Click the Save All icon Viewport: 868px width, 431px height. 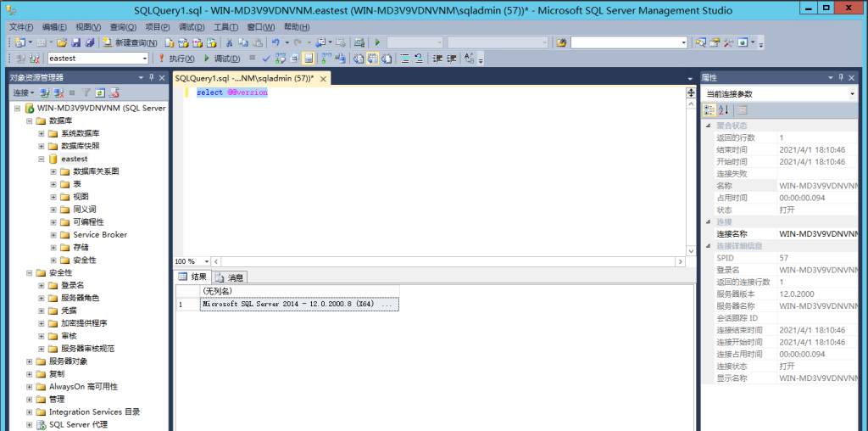[x=90, y=42]
